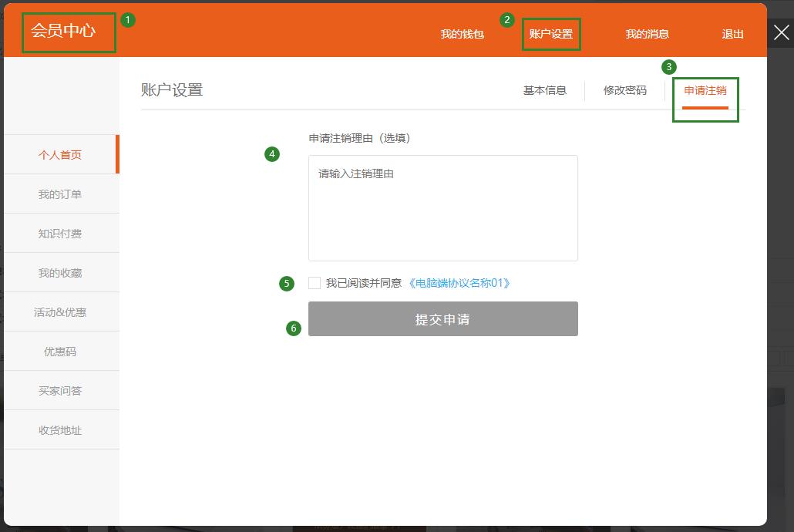Select 知识付费 from the sidebar
Image resolution: width=794 pixels, height=532 pixels.
(60, 234)
